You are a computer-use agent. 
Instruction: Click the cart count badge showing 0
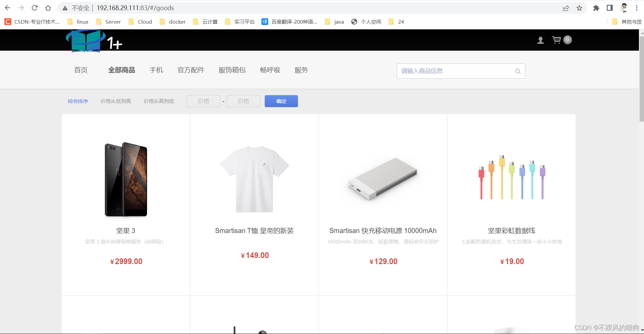(567, 40)
